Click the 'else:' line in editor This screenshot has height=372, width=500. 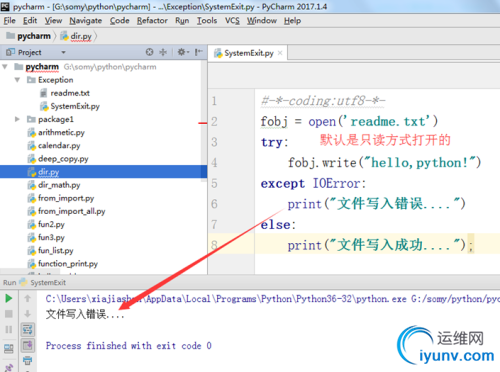pyautogui.click(x=278, y=225)
